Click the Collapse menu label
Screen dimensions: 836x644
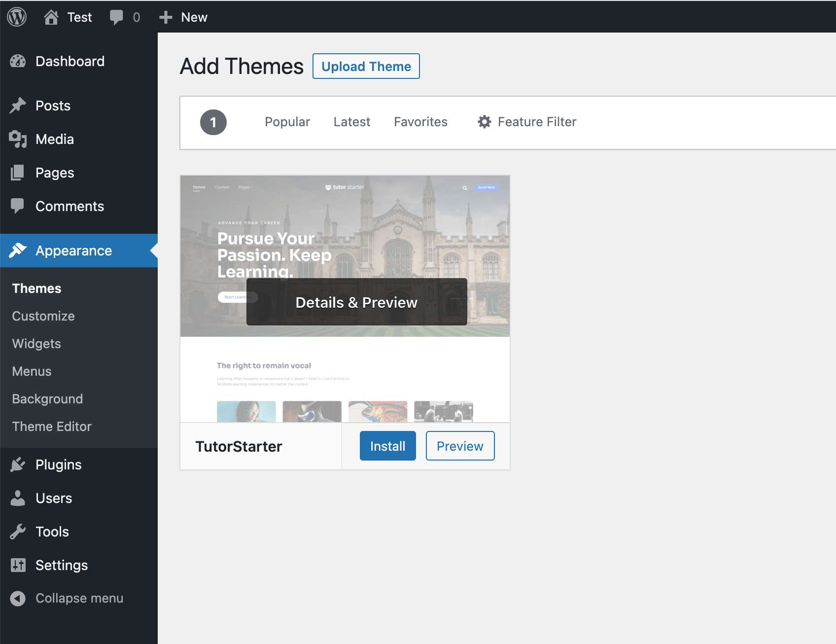79,598
